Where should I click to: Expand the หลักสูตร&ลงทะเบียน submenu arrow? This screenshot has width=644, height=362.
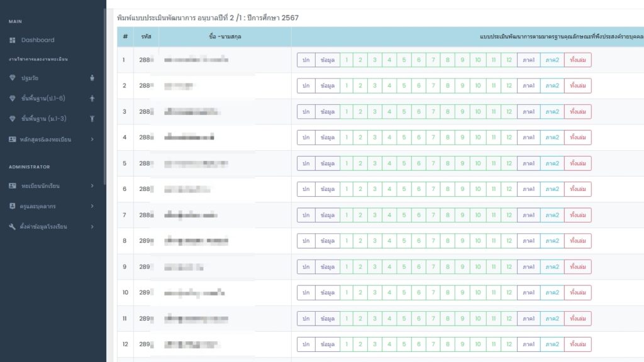pos(92,140)
